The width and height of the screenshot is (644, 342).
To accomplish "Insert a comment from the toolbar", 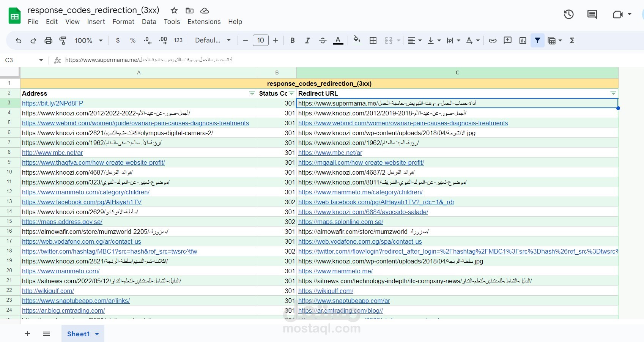I will tap(508, 40).
